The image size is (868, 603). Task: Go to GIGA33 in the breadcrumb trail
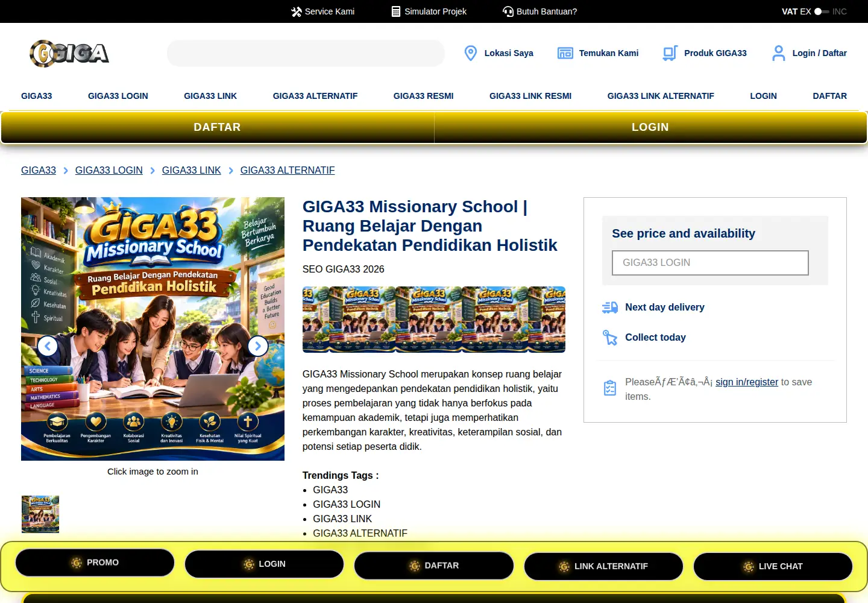[39, 171]
